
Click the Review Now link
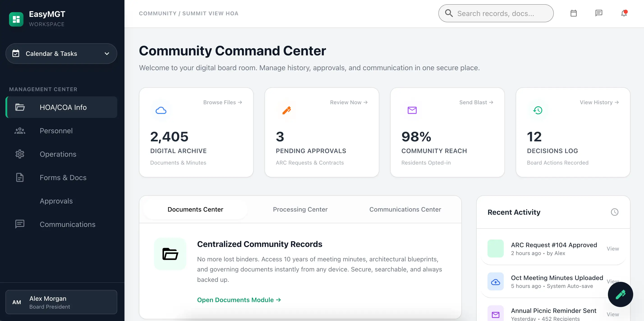click(x=349, y=102)
